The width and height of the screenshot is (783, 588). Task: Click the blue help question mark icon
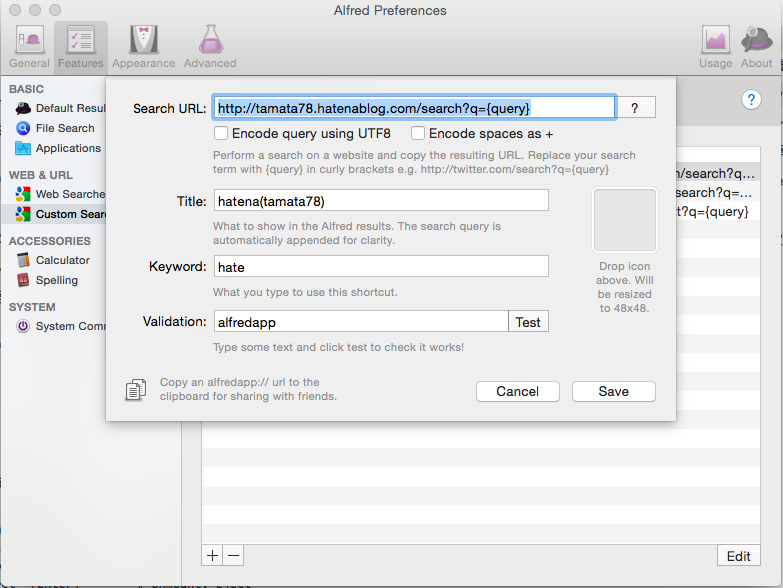click(751, 99)
